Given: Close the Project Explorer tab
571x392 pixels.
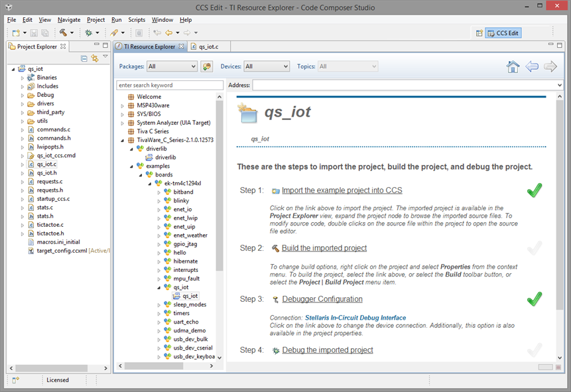Looking at the screenshot, I should pyautogui.click(x=63, y=46).
